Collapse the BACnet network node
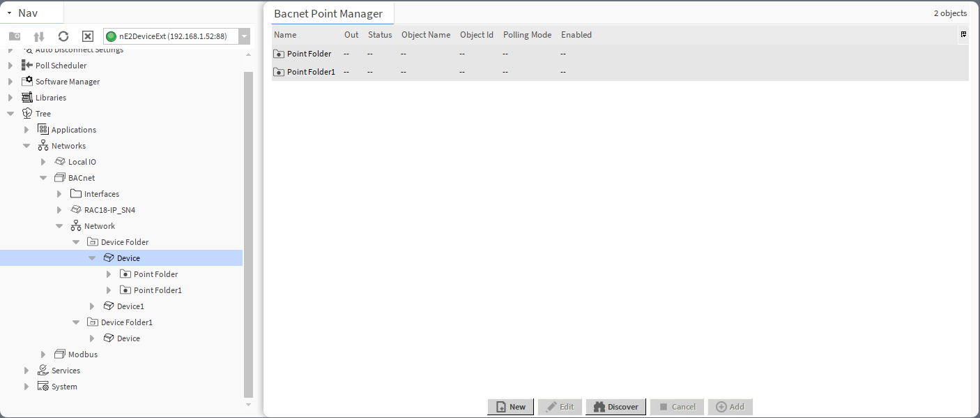980x418 pixels. (43, 177)
